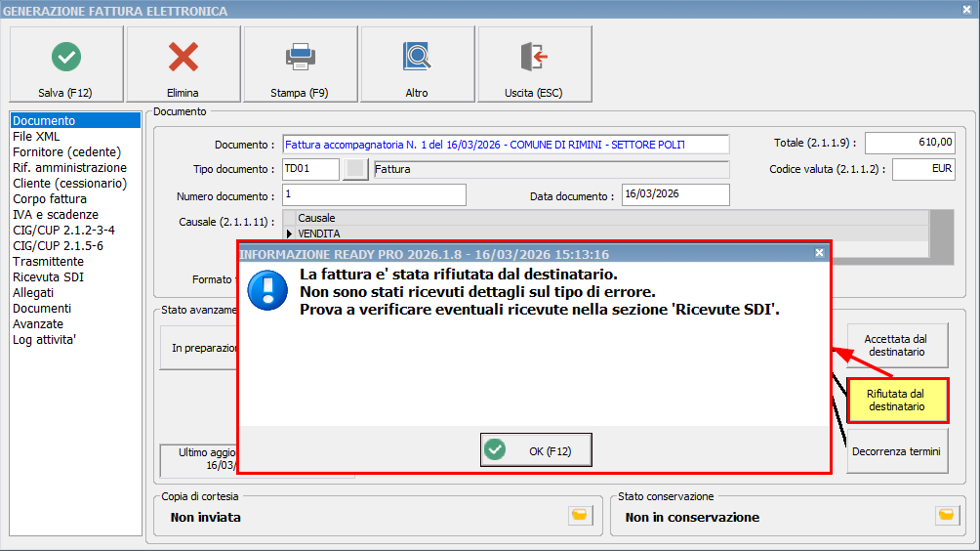Click the Data documento field

[x=674, y=195]
